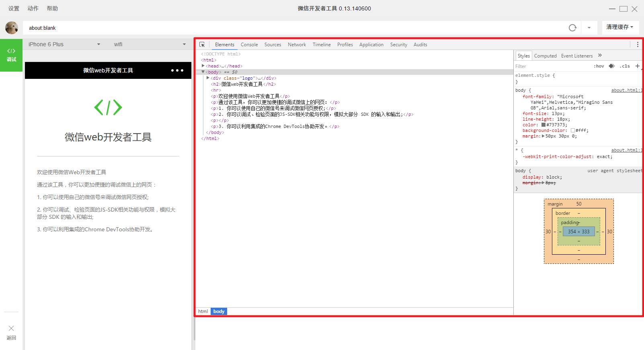Click the green code logo in preview

coord(108,107)
